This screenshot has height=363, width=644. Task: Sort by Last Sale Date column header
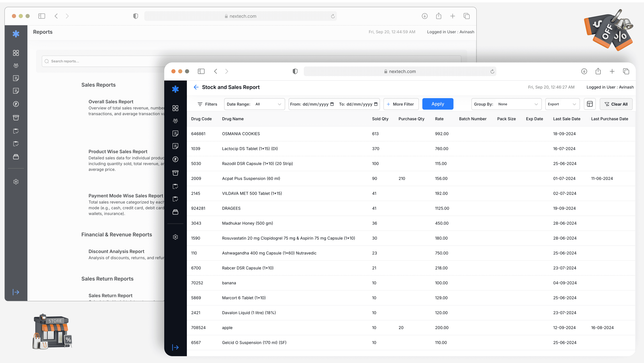point(566,119)
